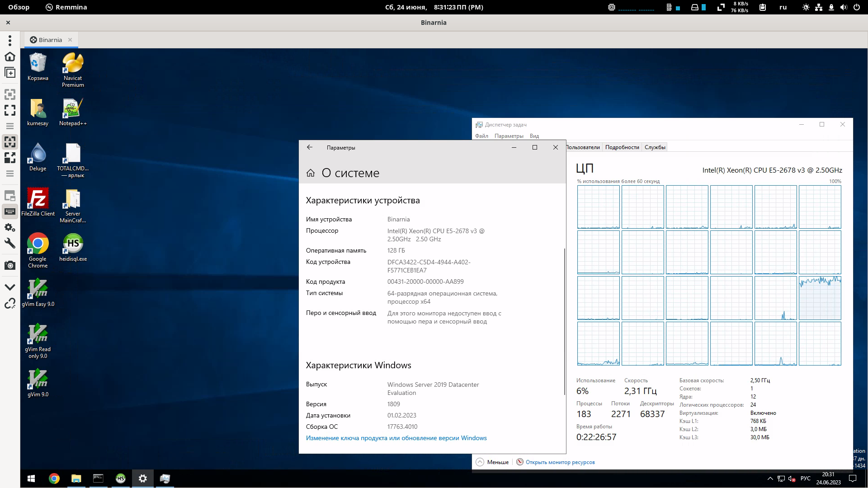Go home in the Settings window
The height and width of the screenshot is (488, 868).
(311, 173)
